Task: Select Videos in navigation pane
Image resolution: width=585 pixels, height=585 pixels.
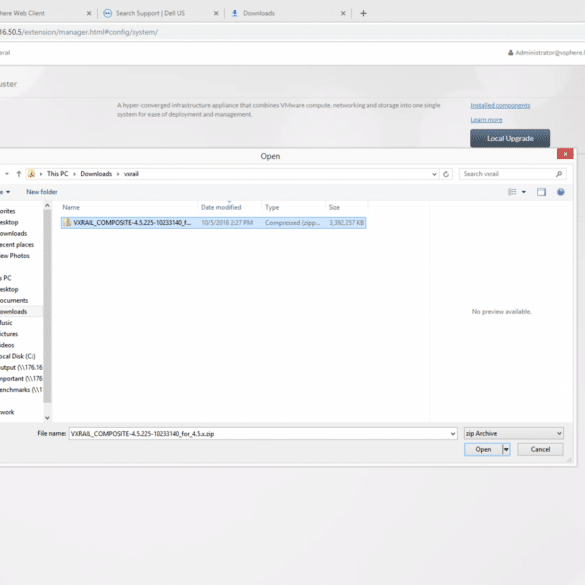Action: [x=7, y=345]
